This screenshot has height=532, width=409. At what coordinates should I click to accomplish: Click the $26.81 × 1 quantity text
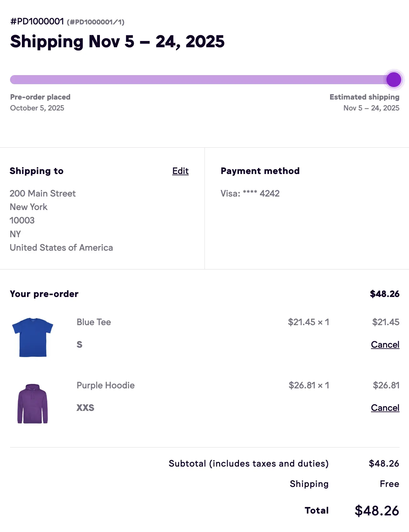(x=308, y=385)
